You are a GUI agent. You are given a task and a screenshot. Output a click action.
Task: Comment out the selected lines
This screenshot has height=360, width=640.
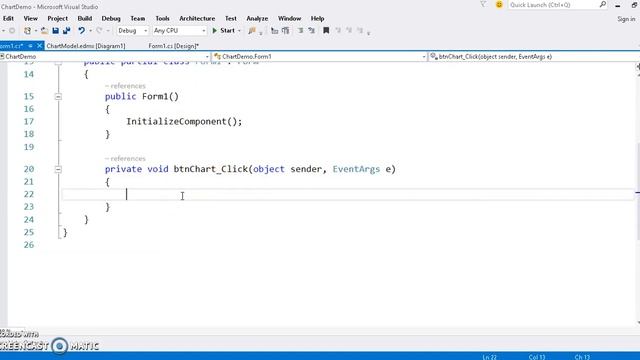[300, 31]
